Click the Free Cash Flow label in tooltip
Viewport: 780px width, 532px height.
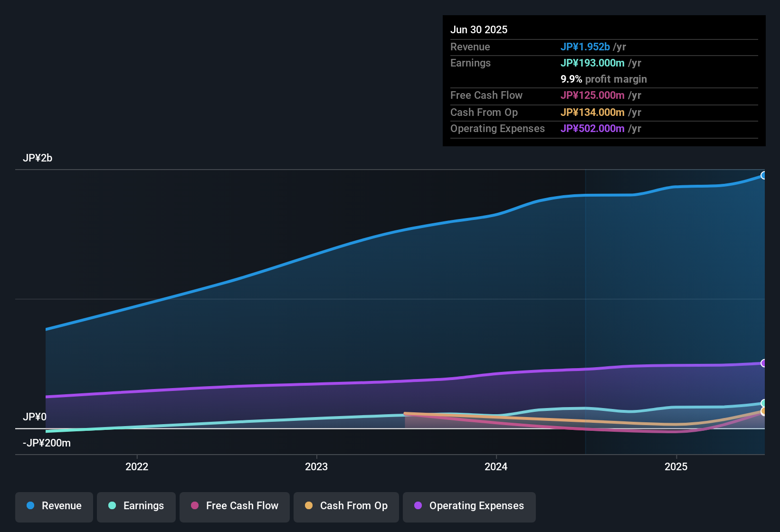[x=486, y=95]
